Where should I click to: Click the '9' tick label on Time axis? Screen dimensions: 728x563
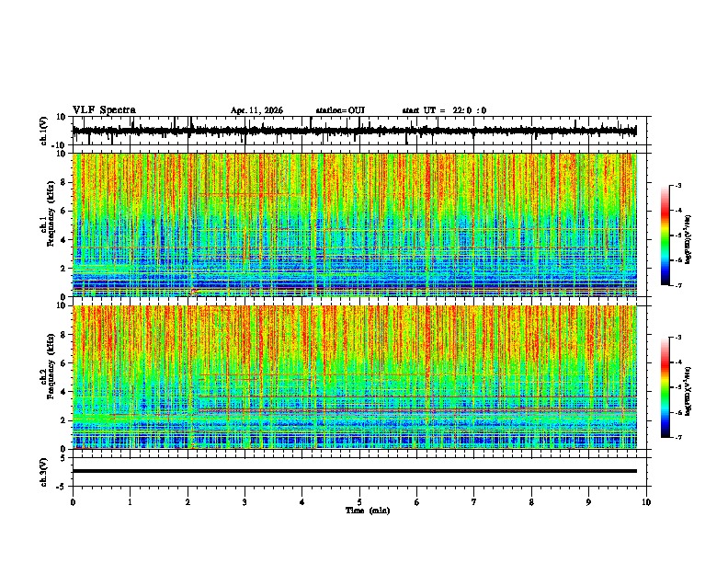[588, 502]
